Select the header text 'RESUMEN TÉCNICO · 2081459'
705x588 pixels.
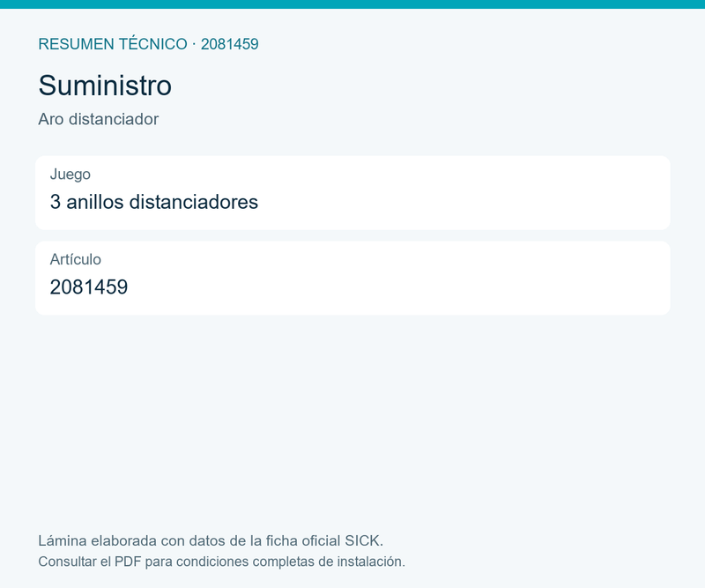coord(148,44)
